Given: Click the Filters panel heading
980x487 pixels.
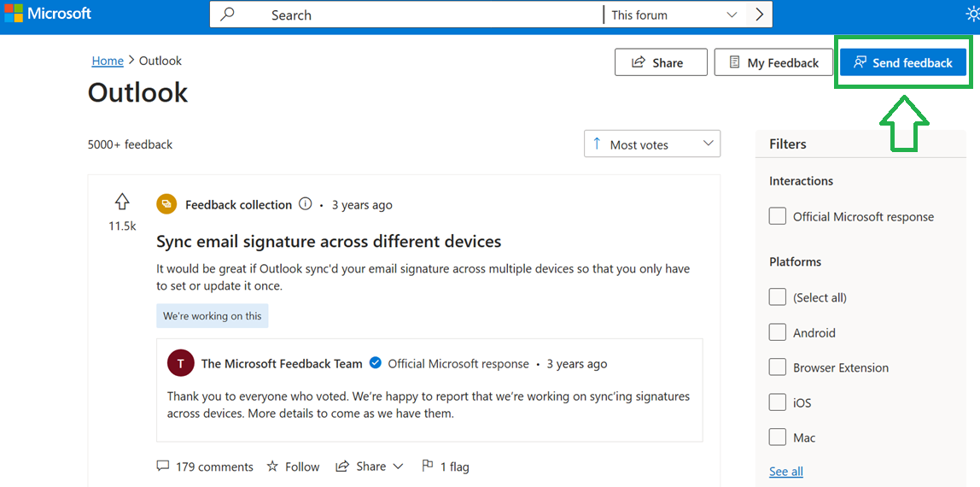Looking at the screenshot, I should coord(787,144).
